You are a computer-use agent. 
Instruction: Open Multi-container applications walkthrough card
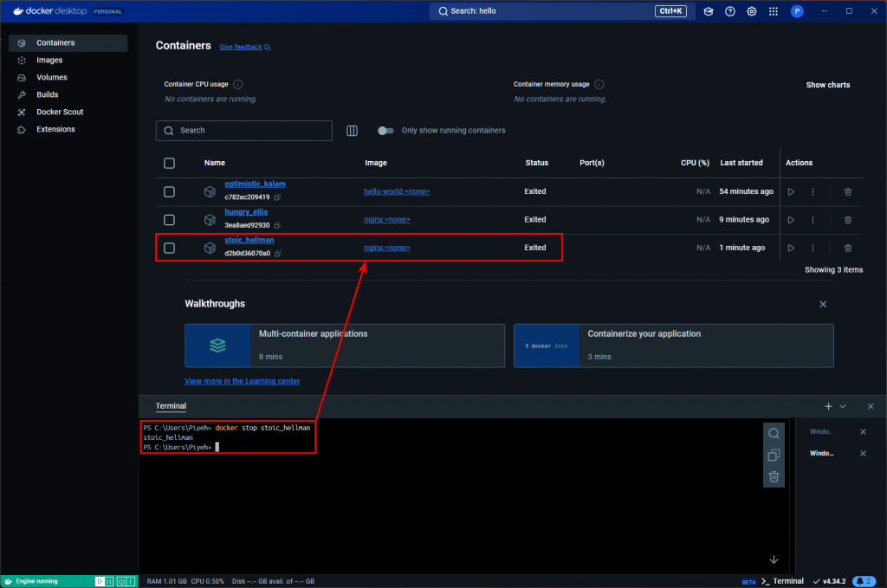(x=345, y=346)
